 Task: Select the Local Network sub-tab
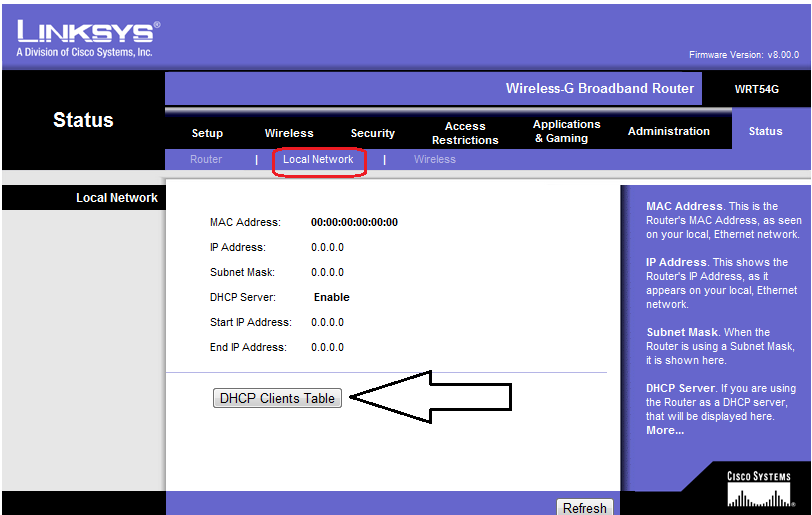tap(318, 160)
